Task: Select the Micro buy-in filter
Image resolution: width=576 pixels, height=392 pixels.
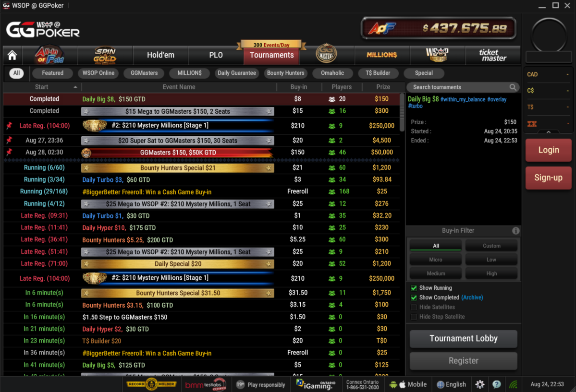Action: click(436, 260)
